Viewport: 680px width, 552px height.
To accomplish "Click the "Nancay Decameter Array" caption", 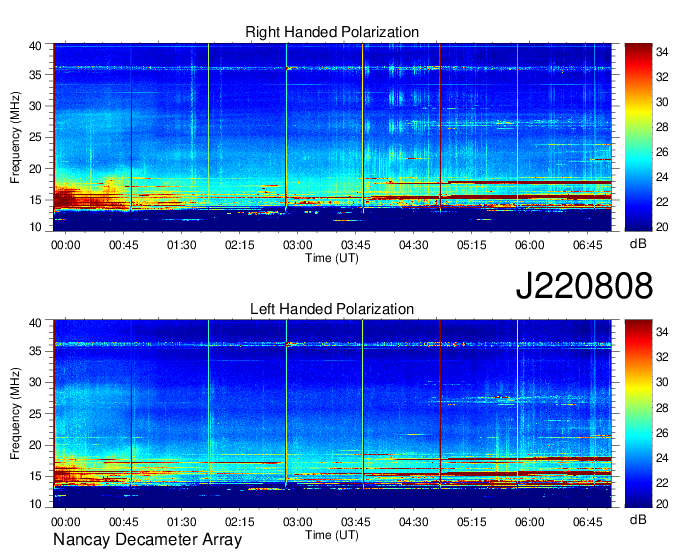I will [147, 540].
